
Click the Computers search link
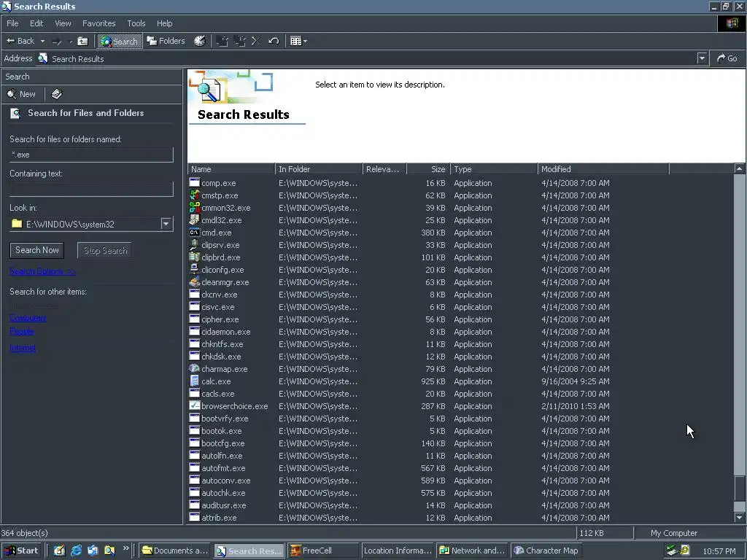(x=28, y=318)
